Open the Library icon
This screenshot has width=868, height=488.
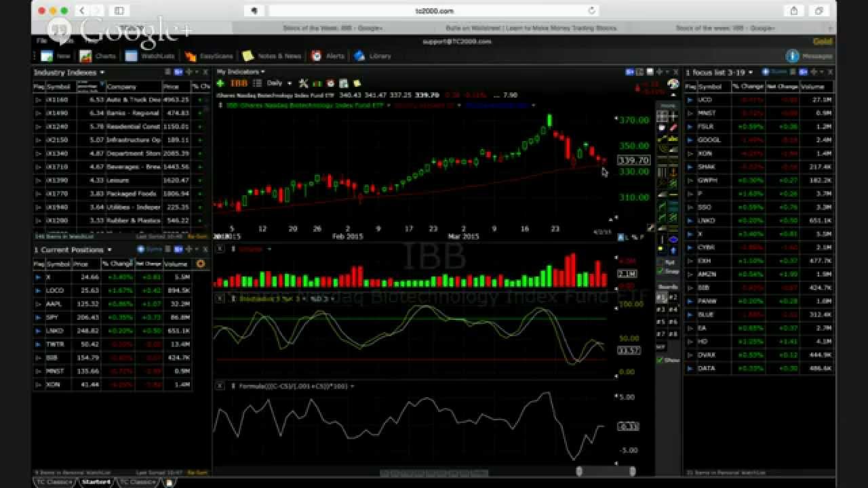pos(359,56)
